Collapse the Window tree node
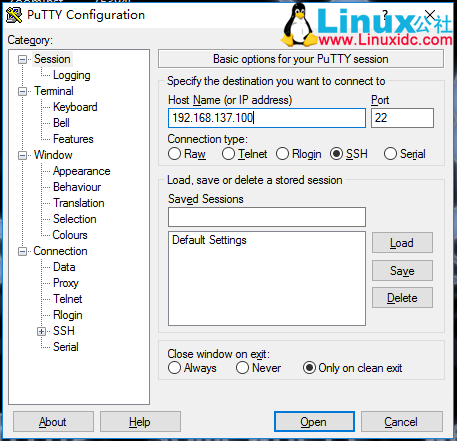 pyautogui.click(x=22, y=155)
